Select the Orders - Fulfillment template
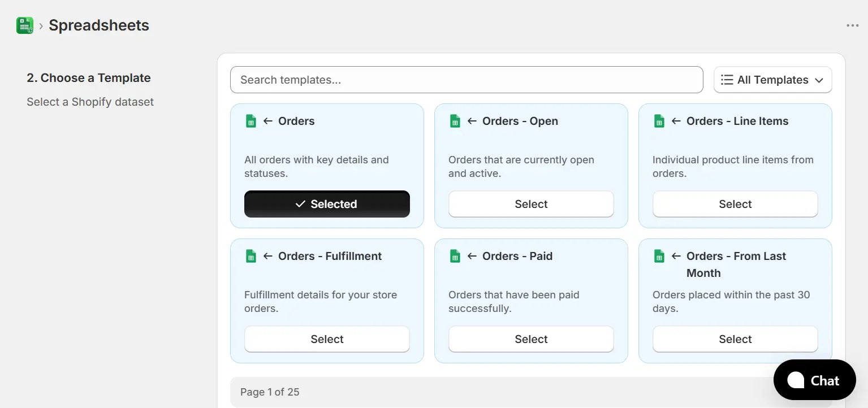The height and width of the screenshot is (408, 868). [x=327, y=339]
